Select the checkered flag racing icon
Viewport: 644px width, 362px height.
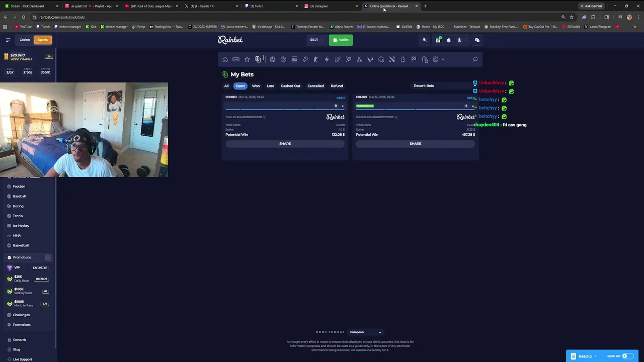tap(414, 59)
